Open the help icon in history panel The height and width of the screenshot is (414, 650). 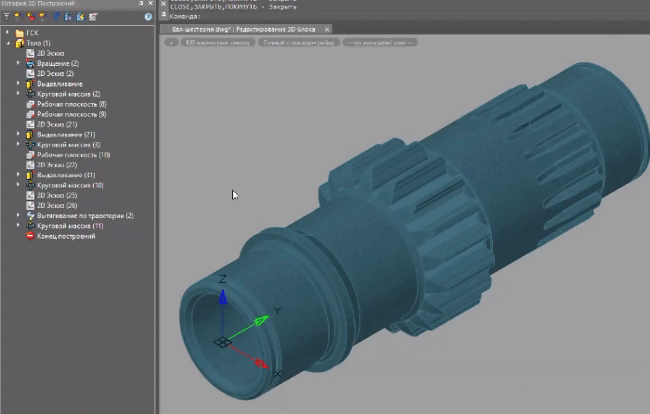149,17
